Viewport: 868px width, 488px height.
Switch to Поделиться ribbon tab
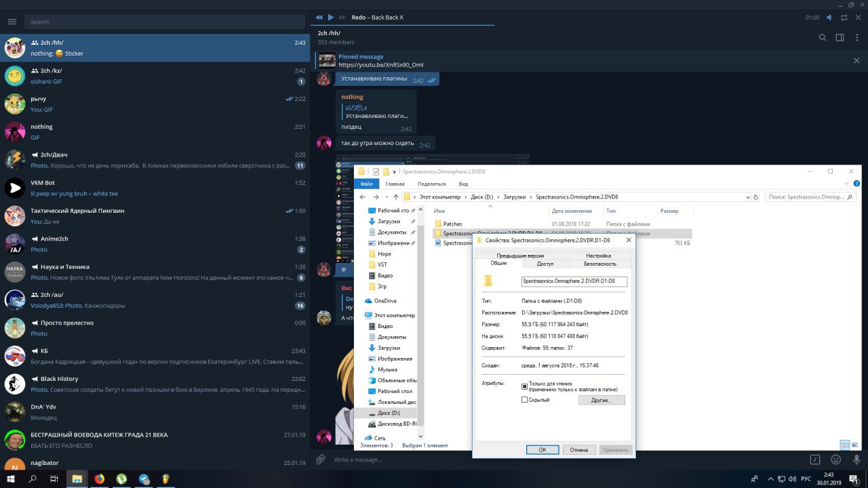[x=431, y=184]
